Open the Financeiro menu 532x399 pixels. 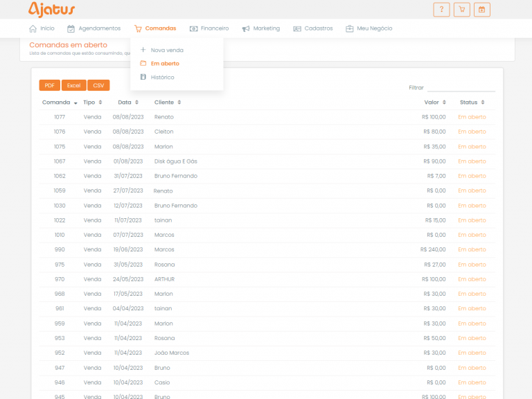click(x=209, y=28)
